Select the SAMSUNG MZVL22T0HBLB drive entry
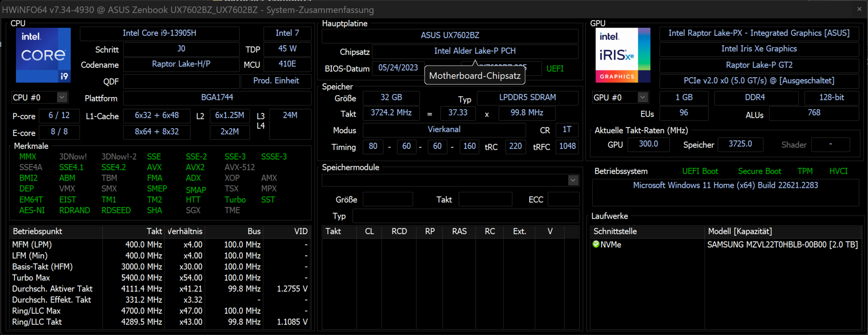 [x=783, y=244]
